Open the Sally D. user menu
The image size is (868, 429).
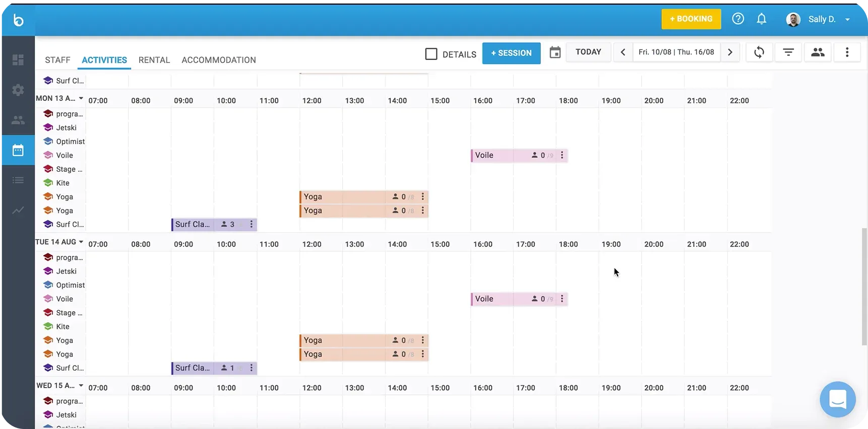click(x=819, y=19)
